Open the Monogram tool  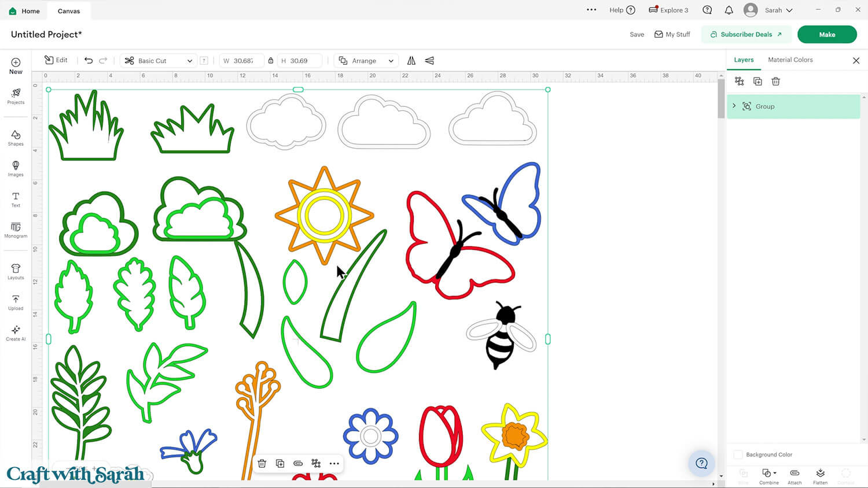click(16, 230)
